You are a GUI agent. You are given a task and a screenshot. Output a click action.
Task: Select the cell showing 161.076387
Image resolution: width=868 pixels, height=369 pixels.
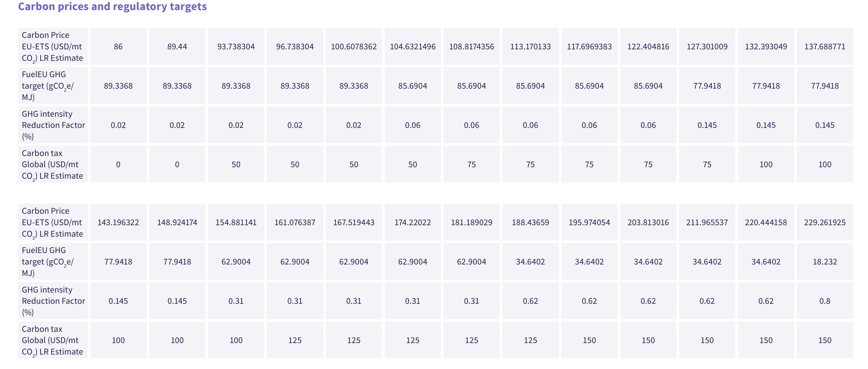click(295, 222)
